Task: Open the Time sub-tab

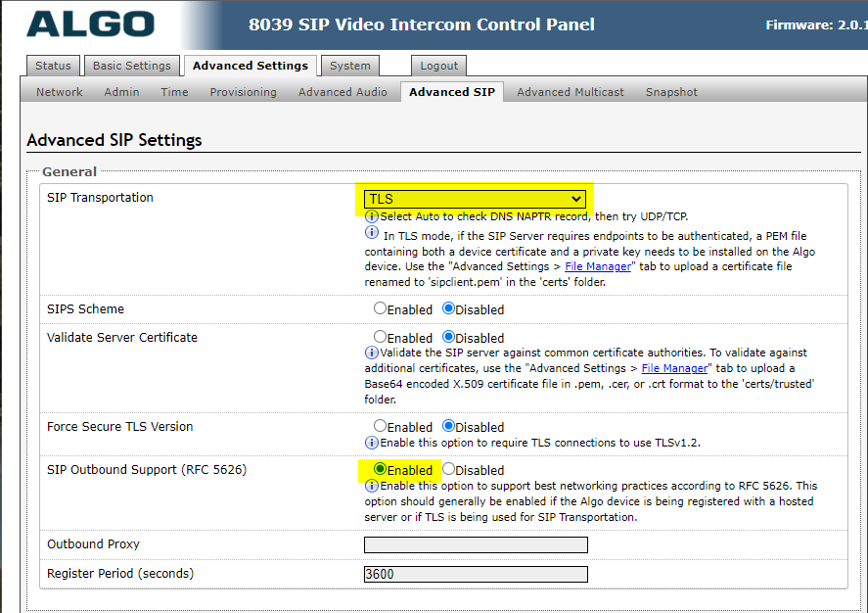Action: [174, 92]
